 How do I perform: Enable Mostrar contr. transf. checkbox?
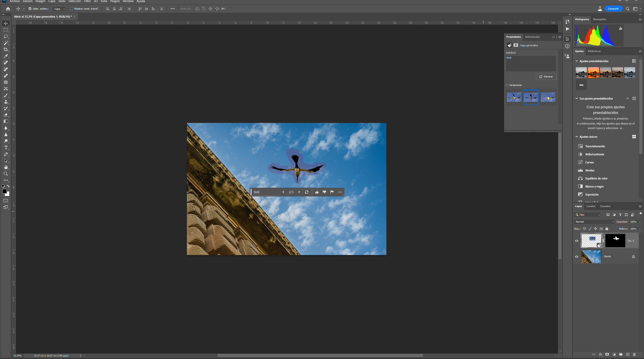[72, 9]
